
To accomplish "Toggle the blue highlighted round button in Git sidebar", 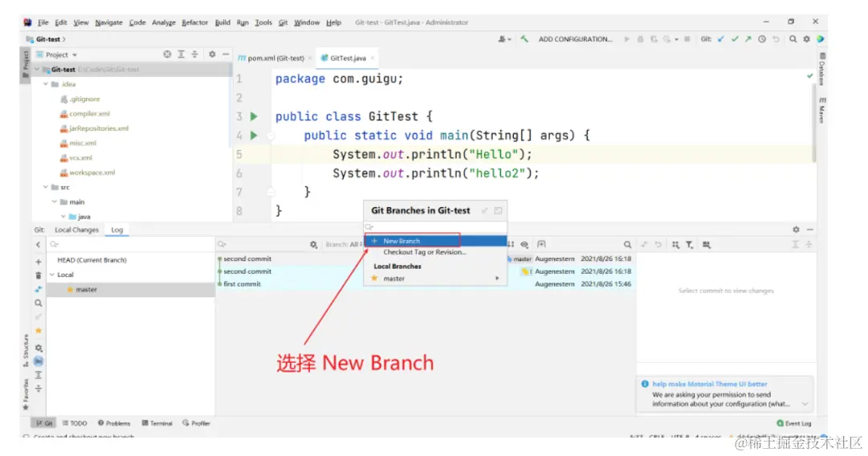I will 39,361.
